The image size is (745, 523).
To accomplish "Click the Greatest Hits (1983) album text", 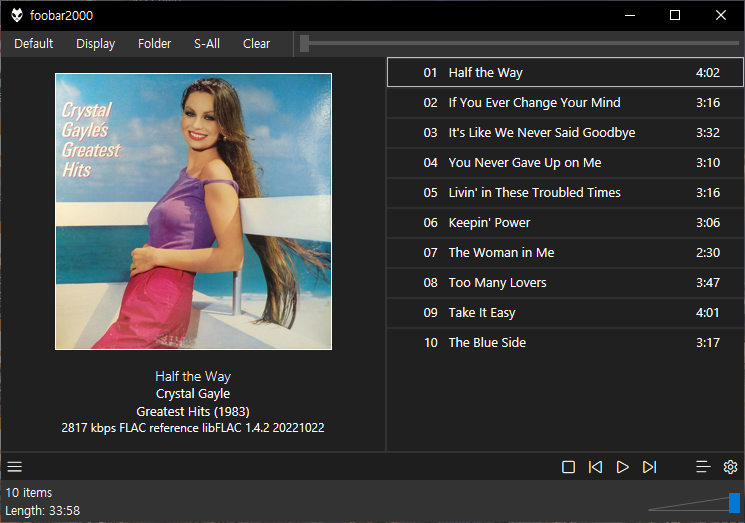I will tap(193, 411).
